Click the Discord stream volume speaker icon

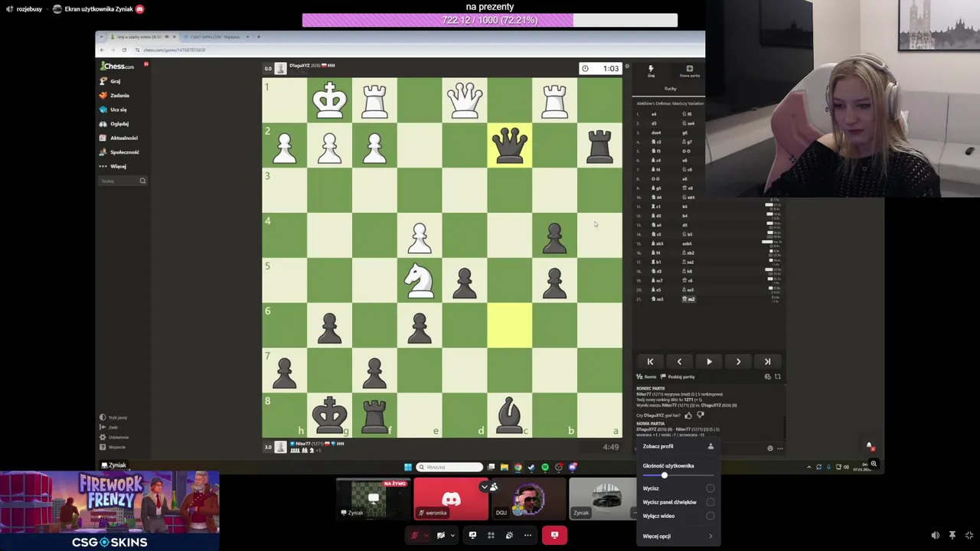coord(935,536)
